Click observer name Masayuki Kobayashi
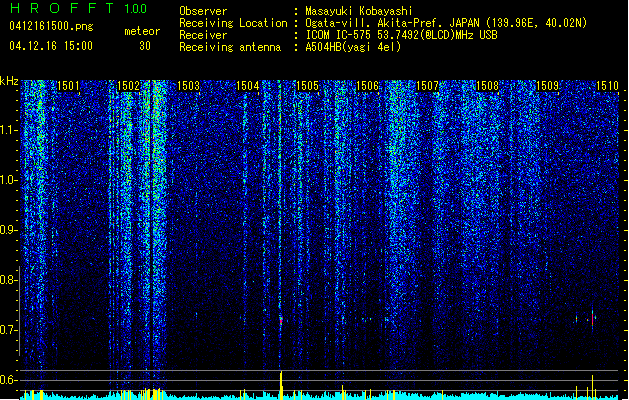 (x=359, y=11)
